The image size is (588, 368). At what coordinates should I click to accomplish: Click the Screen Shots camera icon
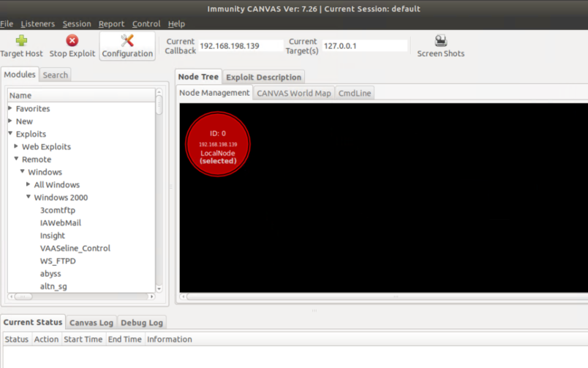point(440,40)
